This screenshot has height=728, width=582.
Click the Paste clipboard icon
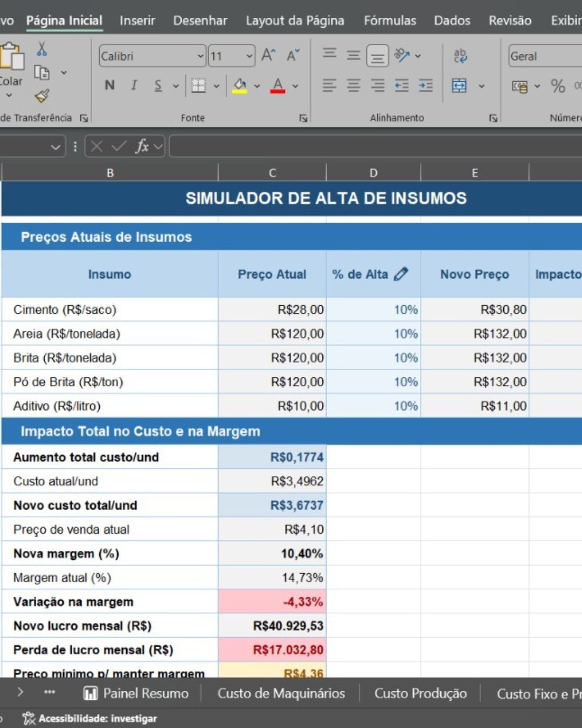click(x=11, y=56)
